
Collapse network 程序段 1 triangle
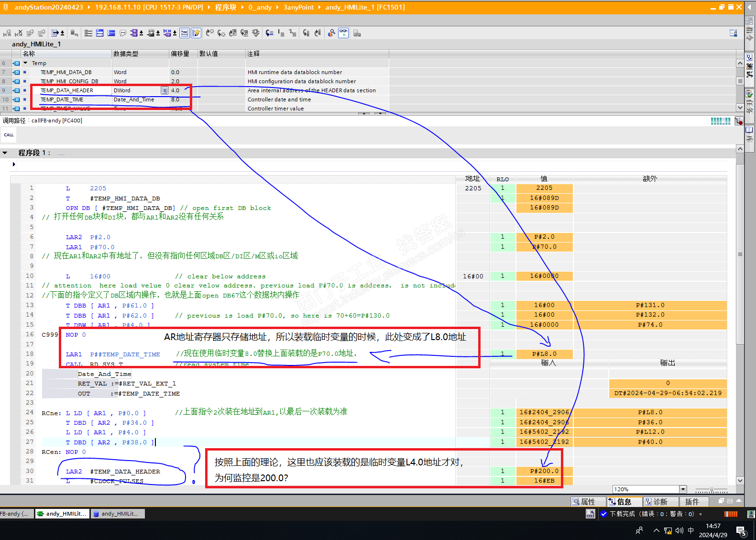point(5,153)
